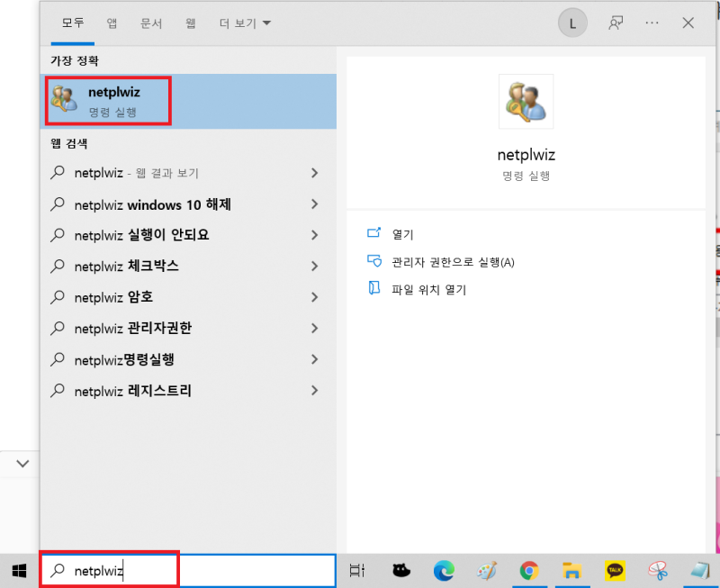This screenshot has height=588, width=720.
Task: Open KakaoTalk from the taskbar
Action: coord(616,570)
